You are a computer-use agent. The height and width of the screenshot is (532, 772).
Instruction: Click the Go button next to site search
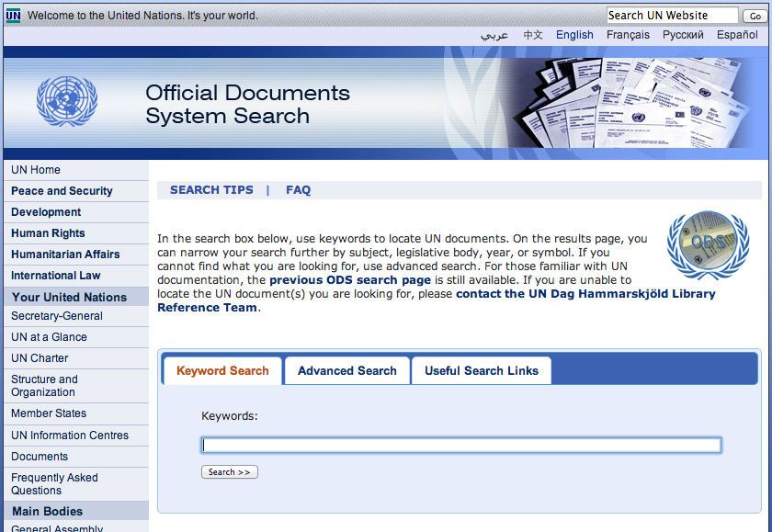point(755,16)
